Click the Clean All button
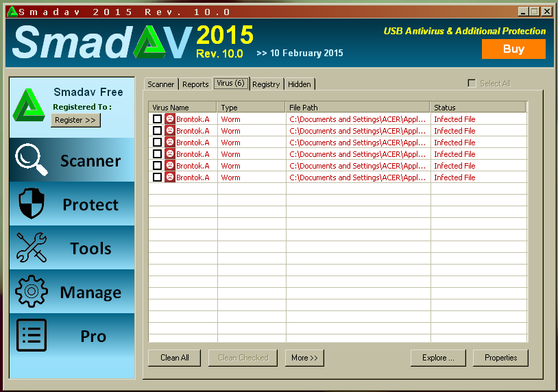The image size is (558, 392). point(174,358)
